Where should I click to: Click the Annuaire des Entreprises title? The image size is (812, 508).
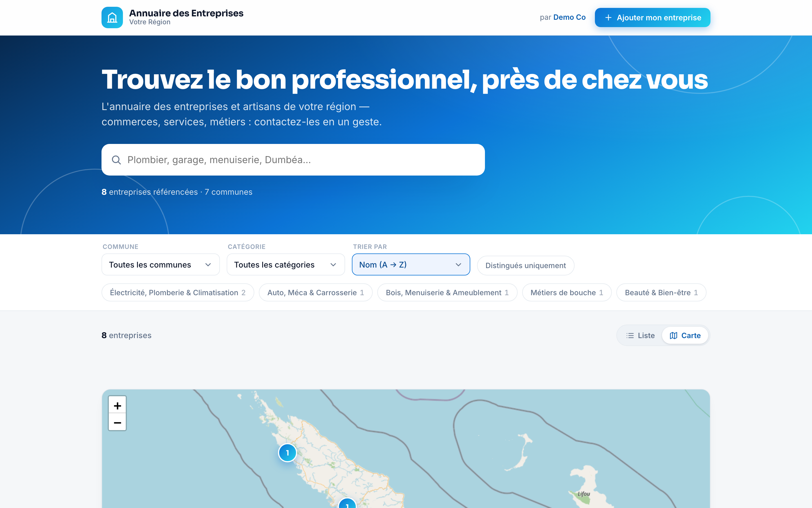pyautogui.click(x=186, y=13)
